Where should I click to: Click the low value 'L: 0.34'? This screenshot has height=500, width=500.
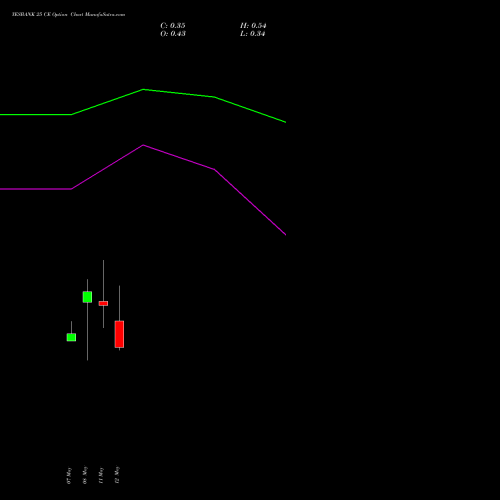tap(253, 34)
